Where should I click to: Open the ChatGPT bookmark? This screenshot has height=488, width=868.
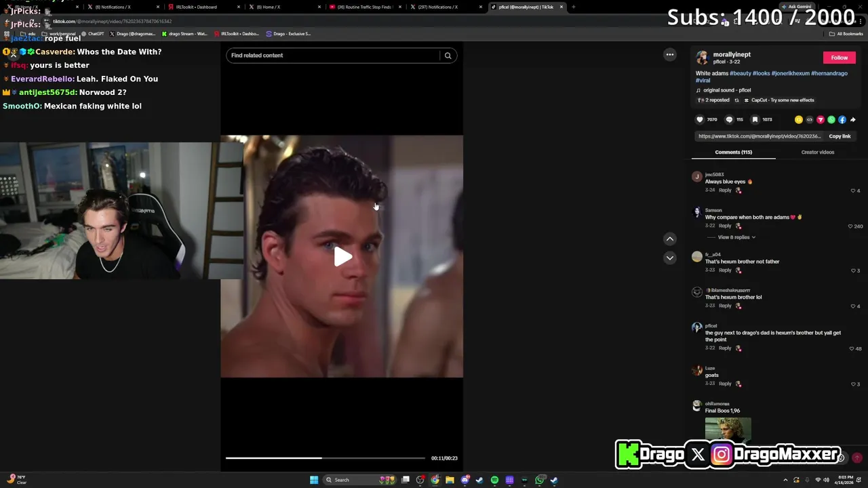(92, 34)
